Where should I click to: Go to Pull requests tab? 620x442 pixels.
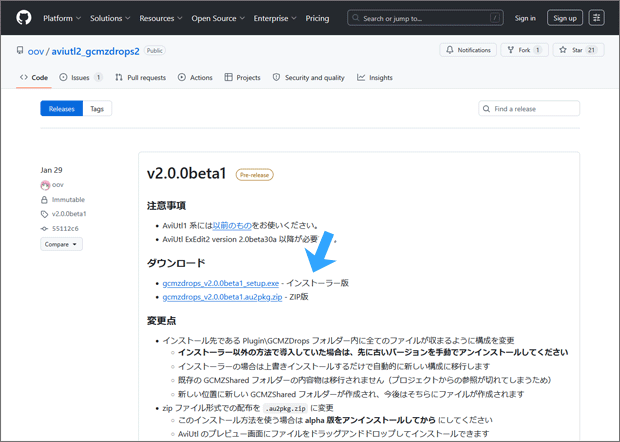pyautogui.click(x=140, y=77)
